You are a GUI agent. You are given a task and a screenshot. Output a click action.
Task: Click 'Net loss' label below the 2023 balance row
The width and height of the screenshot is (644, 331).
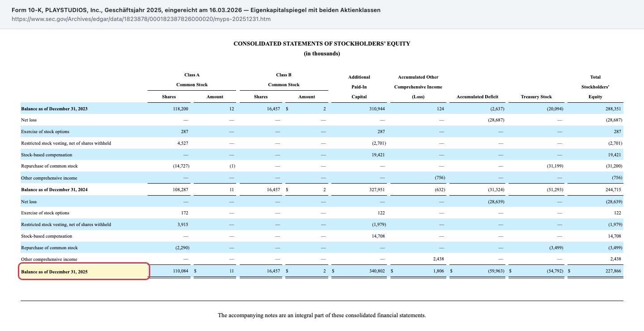(x=29, y=120)
